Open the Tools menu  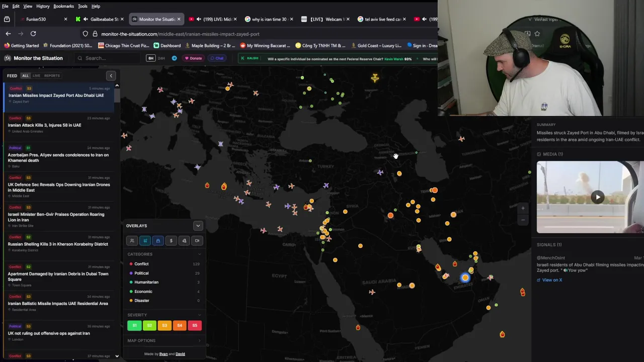tap(83, 6)
